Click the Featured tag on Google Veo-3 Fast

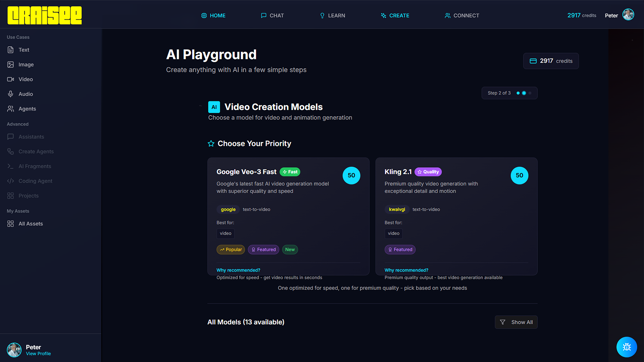[263, 250]
